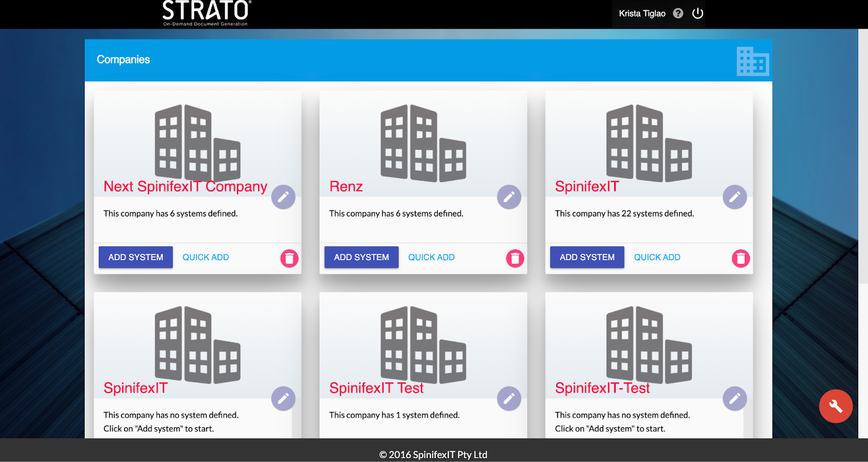The height and width of the screenshot is (462, 868).
Task: Add a system to Next SpinifexIT Company
Action: tap(136, 257)
